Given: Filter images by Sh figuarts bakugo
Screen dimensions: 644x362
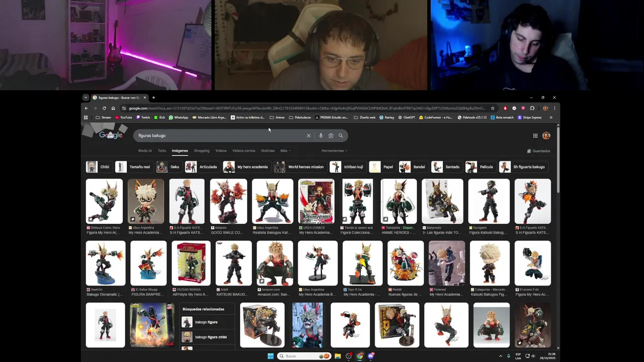Looking at the screenshot, I should 523,167.
